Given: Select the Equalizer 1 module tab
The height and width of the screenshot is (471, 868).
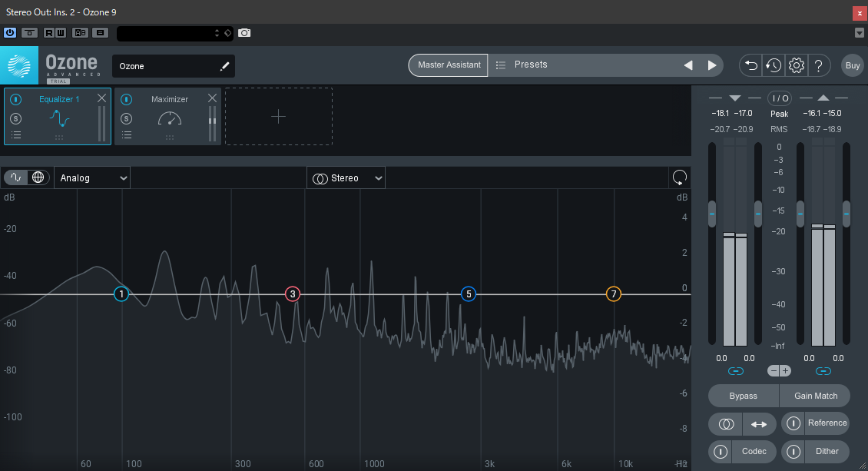Looking at the screenshot, I should pos(58,116).
